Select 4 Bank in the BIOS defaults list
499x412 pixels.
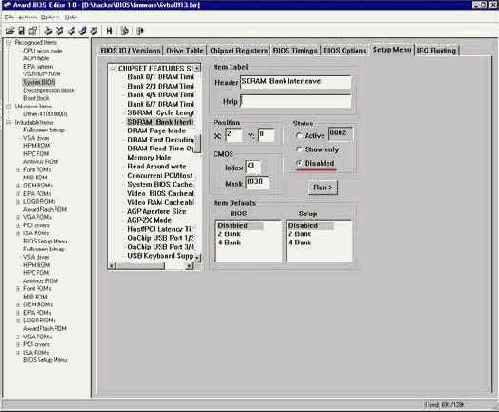pyautogui.click(x=229, y=242)
